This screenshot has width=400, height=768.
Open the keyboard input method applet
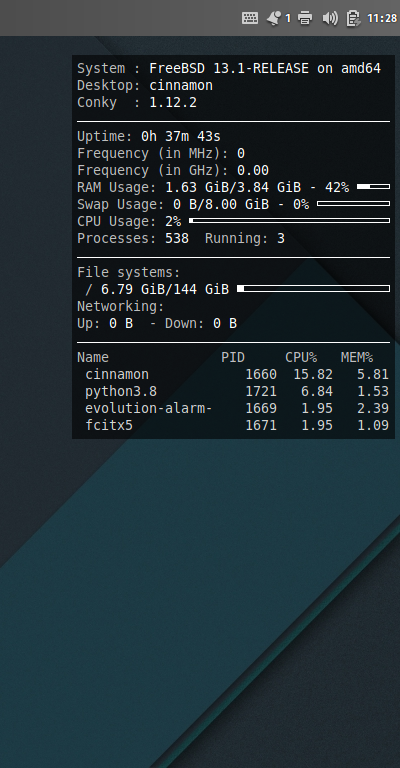[250, 18]
